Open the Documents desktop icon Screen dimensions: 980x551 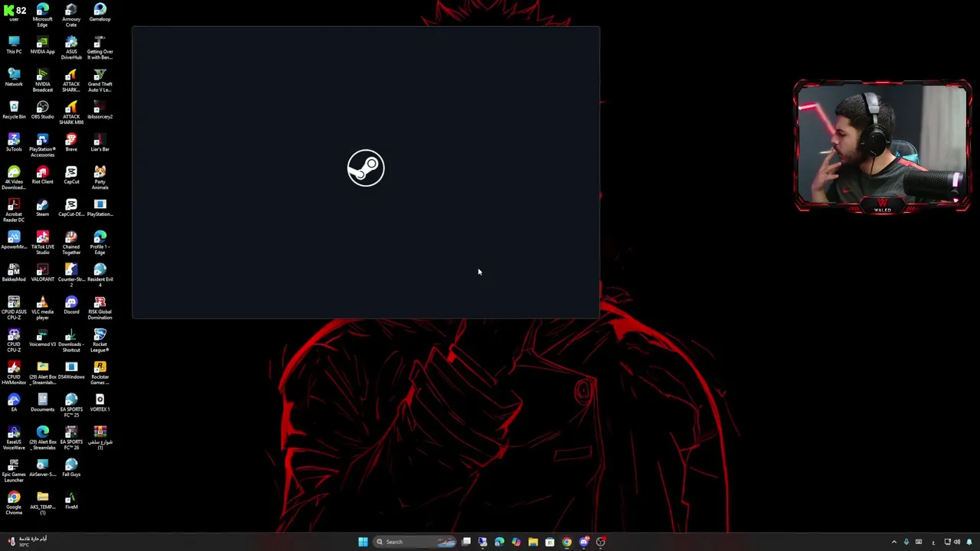(42, 403)
